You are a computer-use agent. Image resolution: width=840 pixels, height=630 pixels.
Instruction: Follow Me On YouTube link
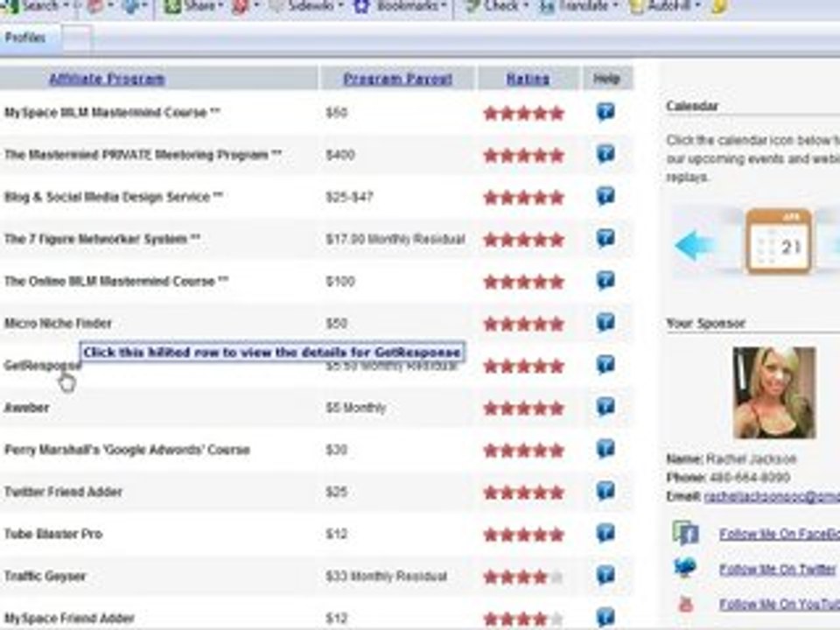[780, 605]
